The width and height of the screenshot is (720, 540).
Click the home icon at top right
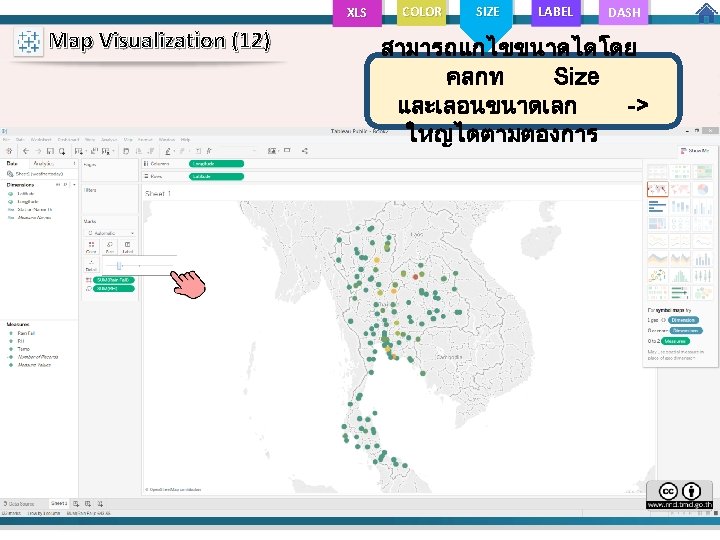[706, 13]
